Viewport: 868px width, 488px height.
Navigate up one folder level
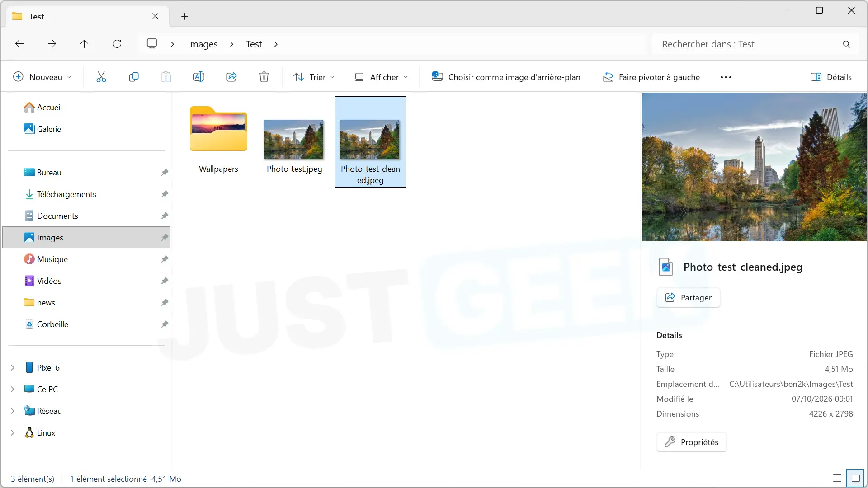tap(85, 44)
